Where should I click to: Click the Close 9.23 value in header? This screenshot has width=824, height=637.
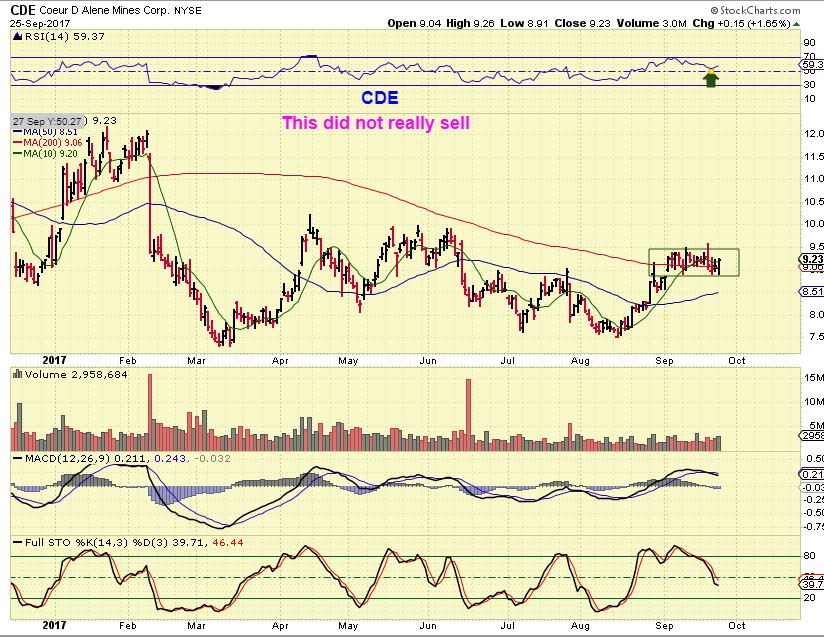click(x=582, y=24)
